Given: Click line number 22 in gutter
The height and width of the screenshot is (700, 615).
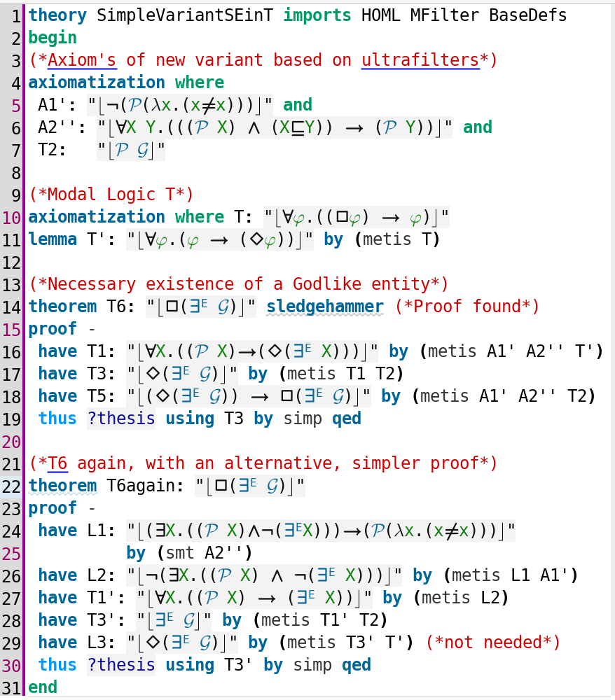Looking at the screenshot, I should [12, 486].
